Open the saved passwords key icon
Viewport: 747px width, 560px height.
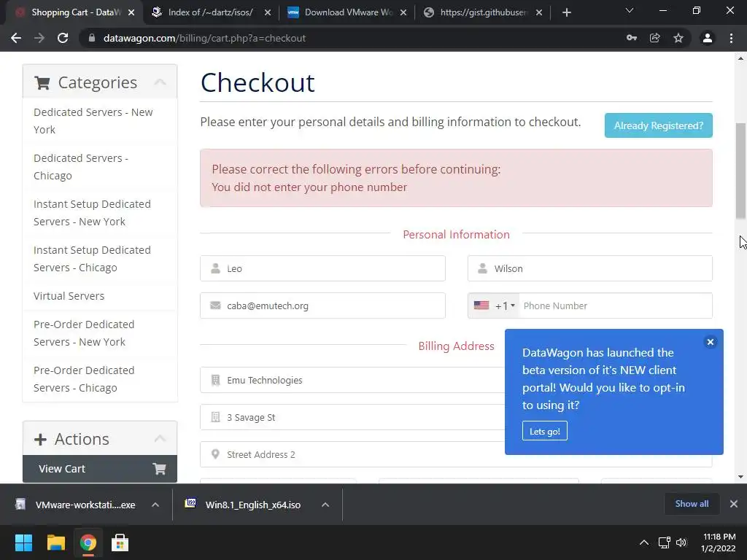(x=632, y=38)
